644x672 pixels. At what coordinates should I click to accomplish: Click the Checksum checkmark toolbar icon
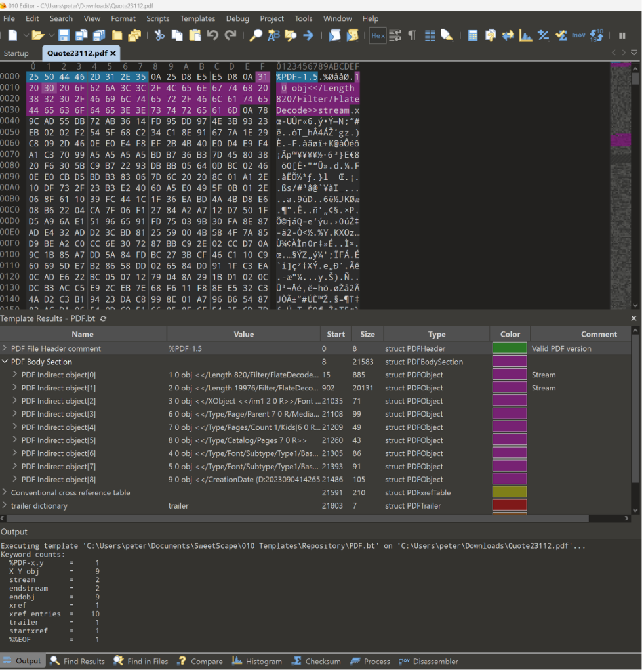click(x=561, y=35)
